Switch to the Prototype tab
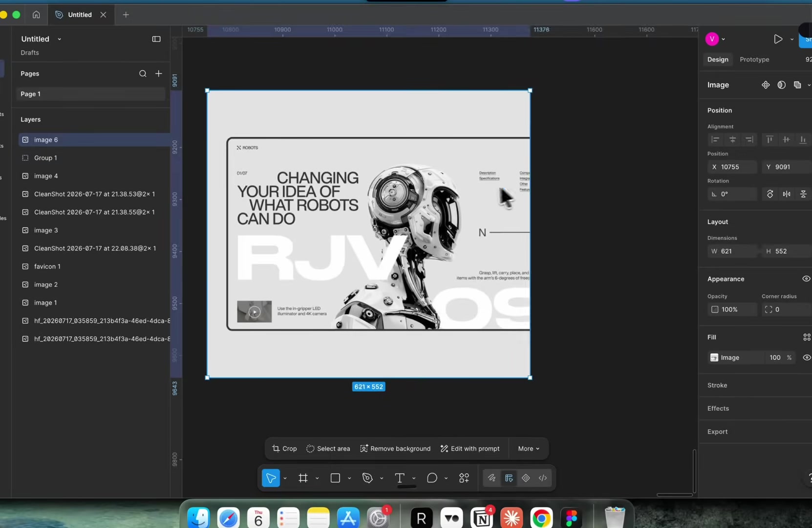812x528 pixels. click(754, 60)
